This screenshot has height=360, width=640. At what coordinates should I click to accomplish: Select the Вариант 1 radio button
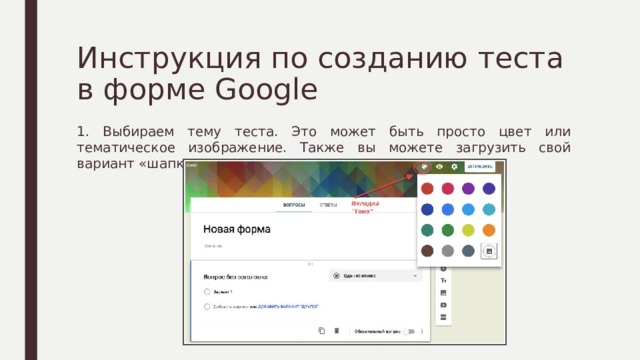[207, 292]
